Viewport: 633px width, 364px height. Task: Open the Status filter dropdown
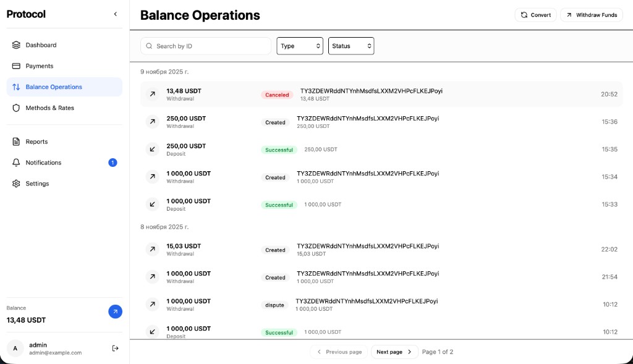[x=351, y=46]
